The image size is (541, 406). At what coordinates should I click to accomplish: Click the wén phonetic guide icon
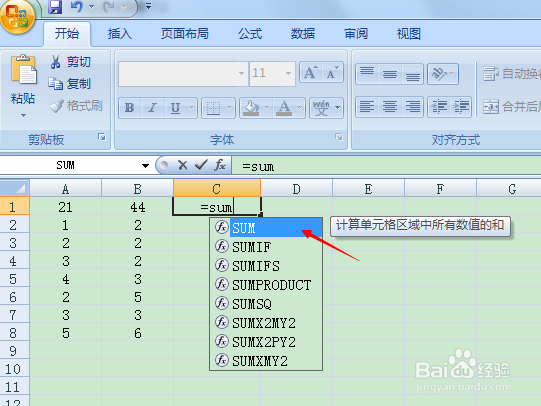pyautogui.click(x=322, y=108)
